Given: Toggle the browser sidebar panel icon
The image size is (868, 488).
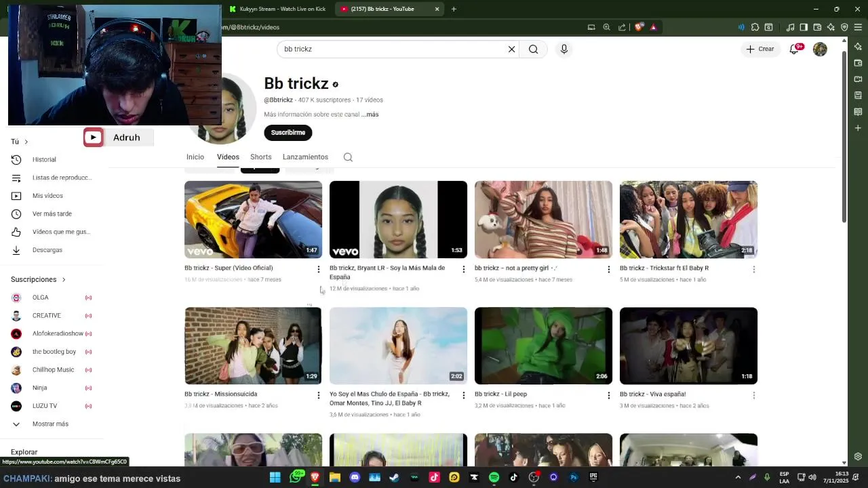Looking at the screenshot, I should click(x=804, y=27).
